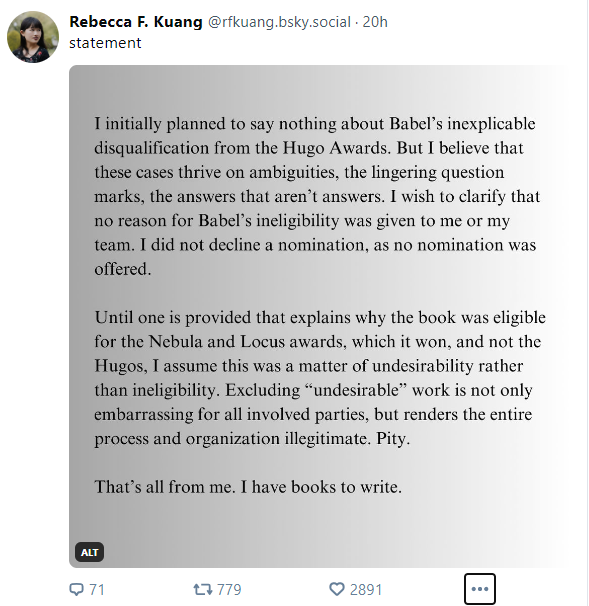Screen dimensions: 589x606
Task: Click the words "Hugo Awards" in the image
Action: point(335,148)
